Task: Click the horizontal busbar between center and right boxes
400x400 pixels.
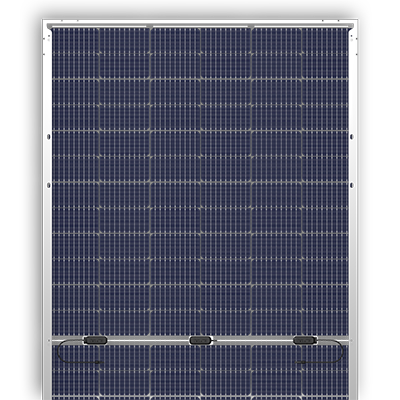Action: [x=254, y=340]
